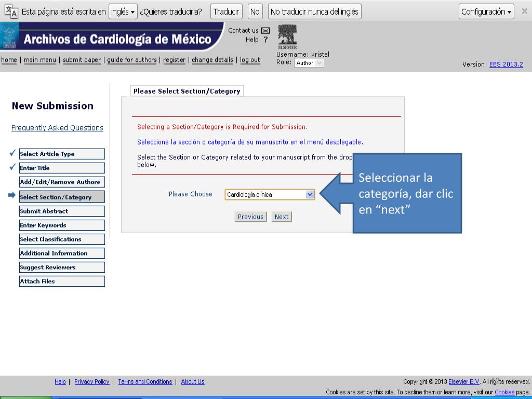Click the Contact us envelope icon

[265, 31]
